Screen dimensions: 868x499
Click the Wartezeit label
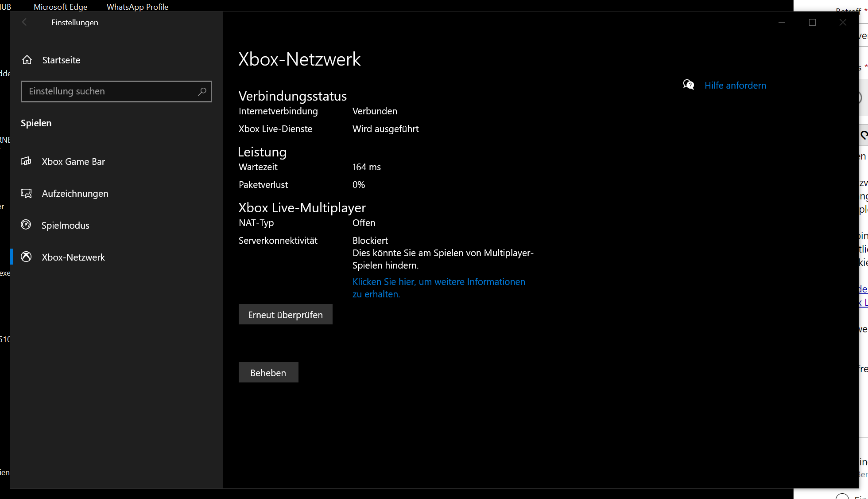point(258,167)
